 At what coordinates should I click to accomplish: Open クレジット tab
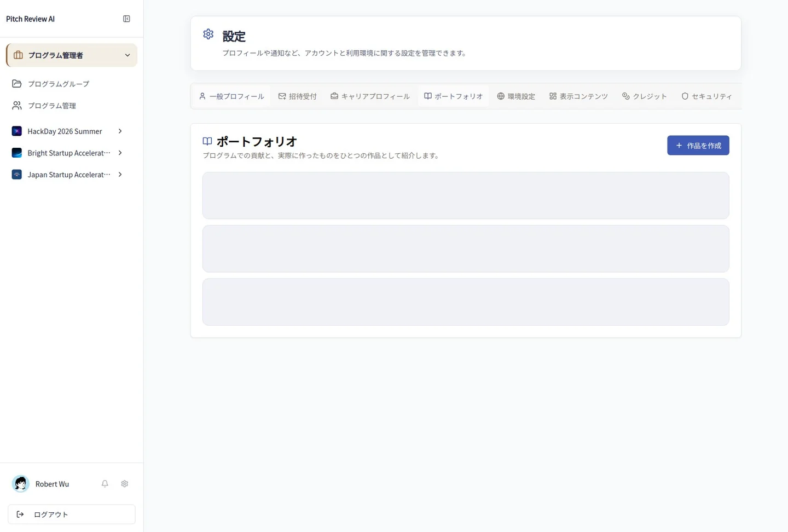click(x=645, y=96)
